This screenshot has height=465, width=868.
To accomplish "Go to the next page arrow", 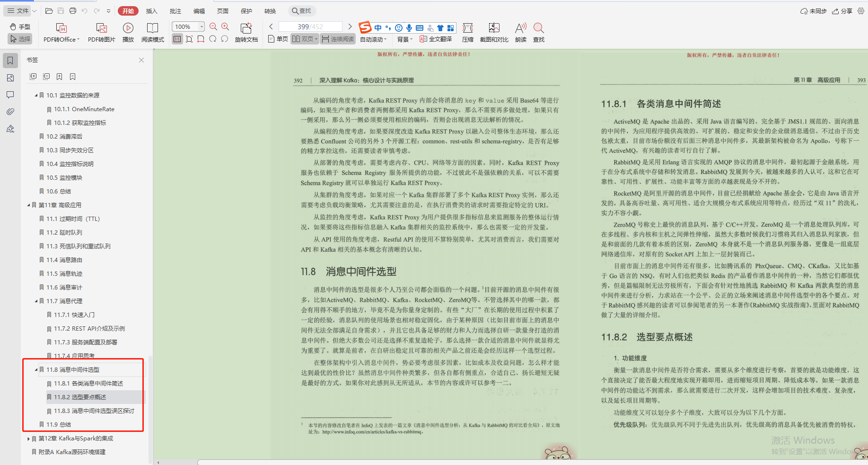I will [x=350, y=26].
